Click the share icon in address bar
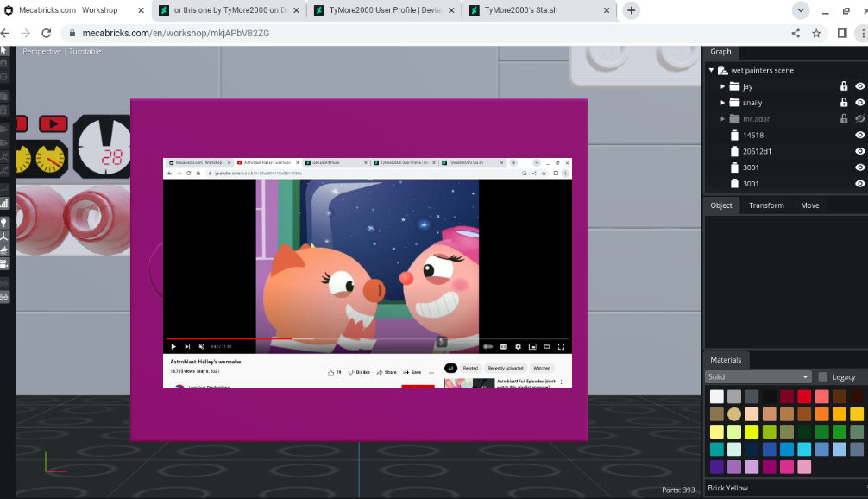 pyautogui.click(x=796, y=33)
